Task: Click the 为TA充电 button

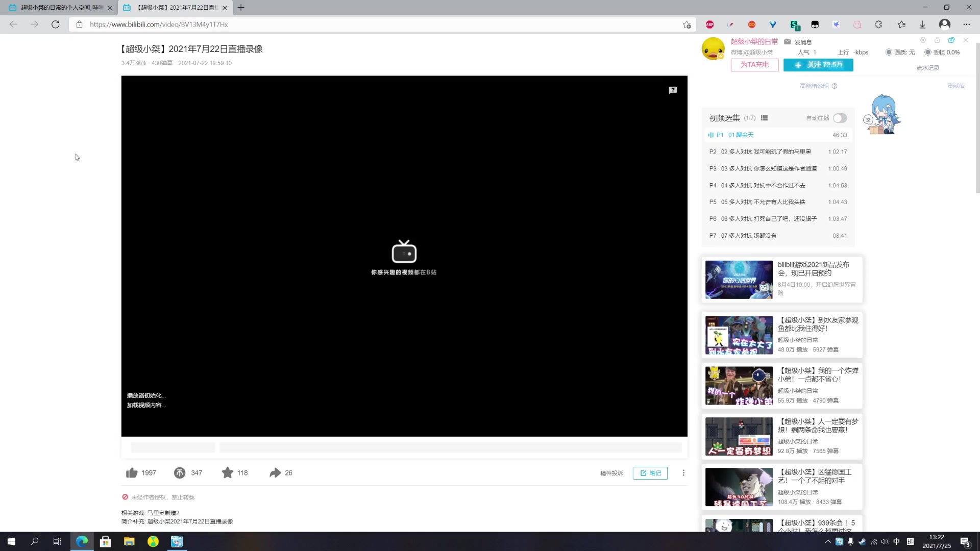Action: [x=754, y=65]
